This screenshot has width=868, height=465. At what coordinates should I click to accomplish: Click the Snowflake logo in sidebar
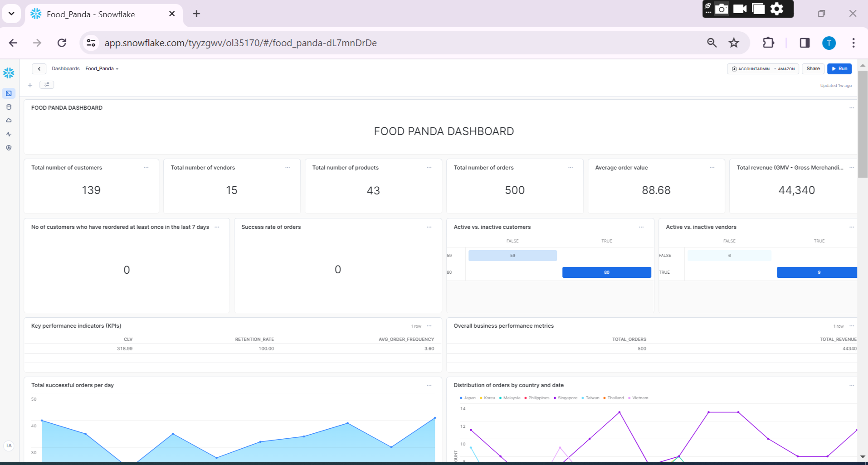(9, 73)
